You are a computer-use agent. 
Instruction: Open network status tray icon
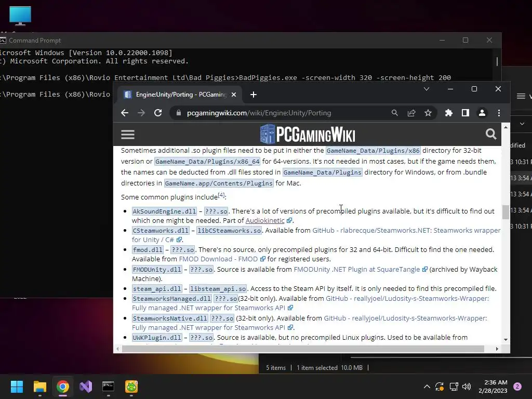(x=454, y=387)
